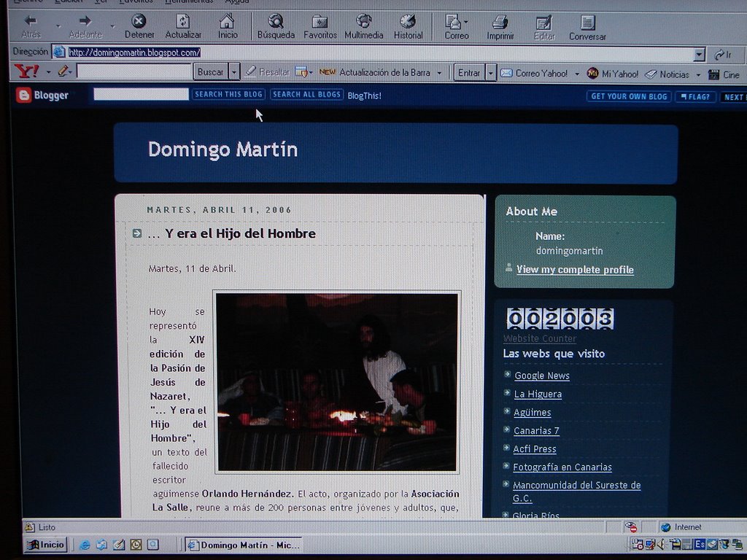Launch Internet Explorer from quick launch
Screen dimensions: 747x560
[85, 545]
